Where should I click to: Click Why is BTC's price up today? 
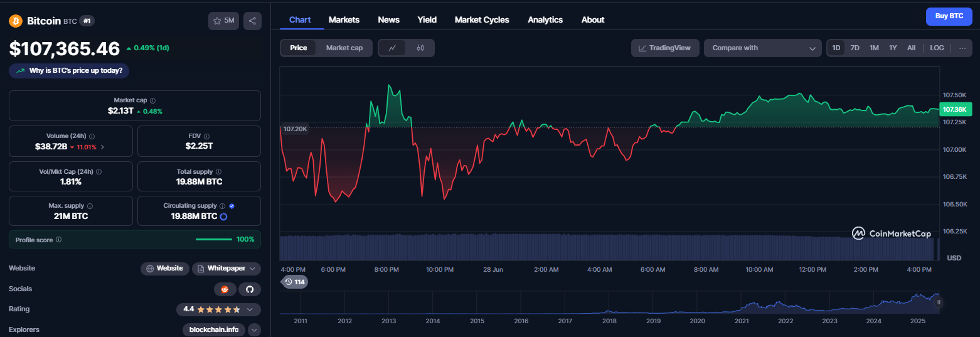(x=69, y=70)
